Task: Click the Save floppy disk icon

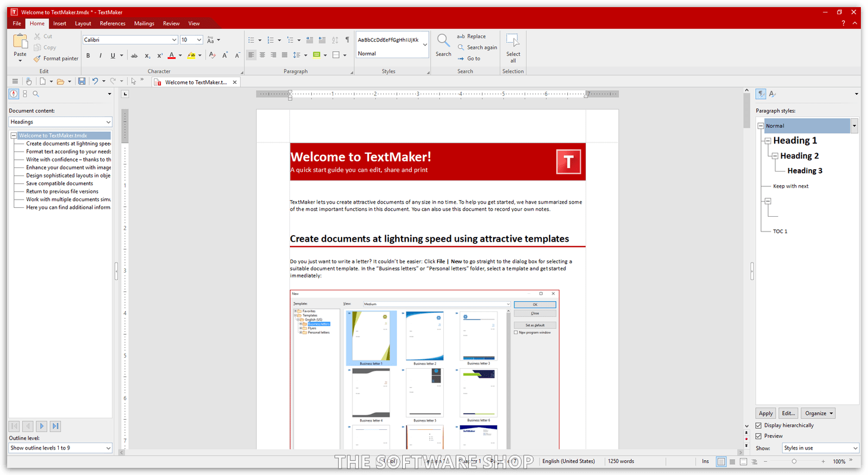Action: pos(81,81)
